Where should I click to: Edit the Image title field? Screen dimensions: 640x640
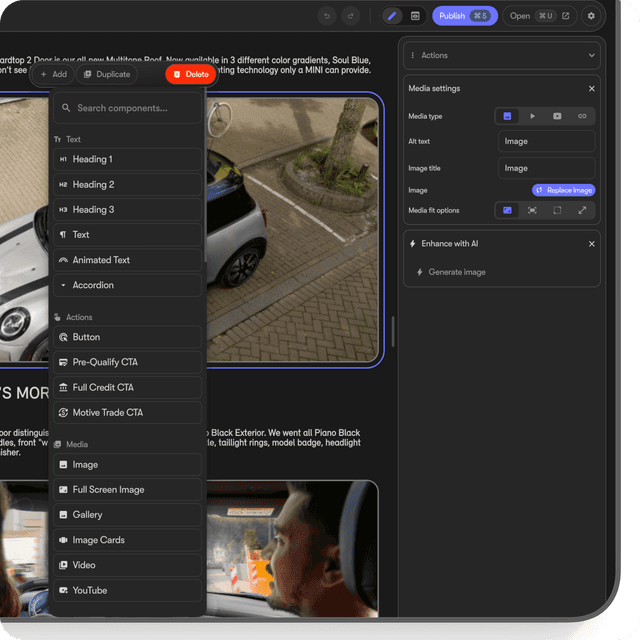(x=546, y=168)
